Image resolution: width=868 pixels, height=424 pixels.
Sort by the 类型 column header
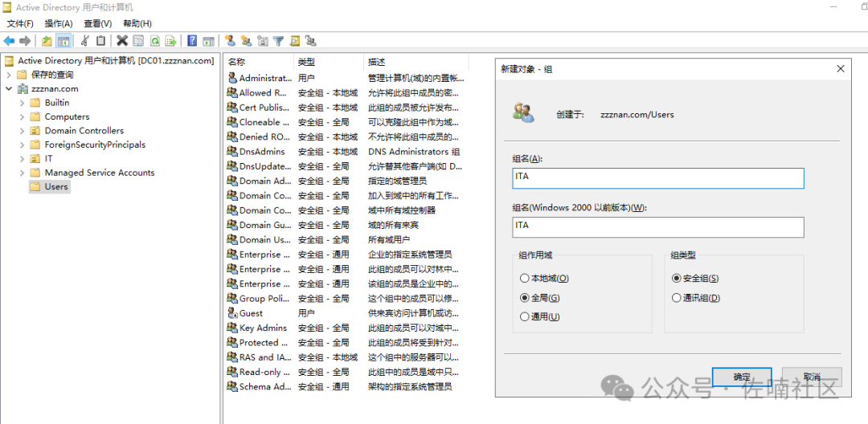point(328,62)
